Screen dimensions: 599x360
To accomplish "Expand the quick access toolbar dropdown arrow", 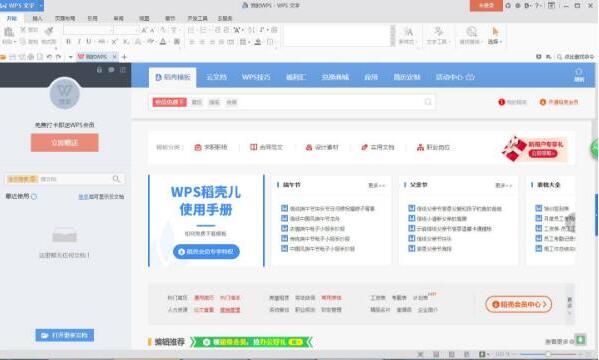I will coord(70,57).
